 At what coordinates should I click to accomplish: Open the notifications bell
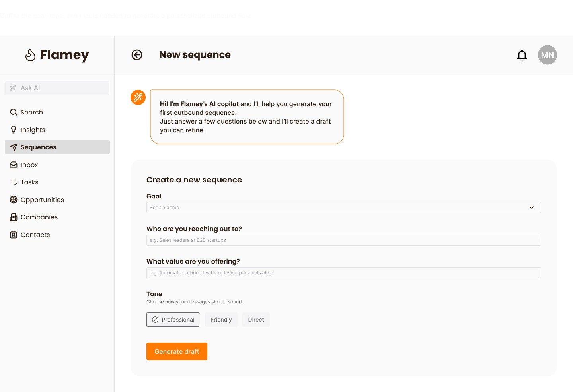click(522, 55)
